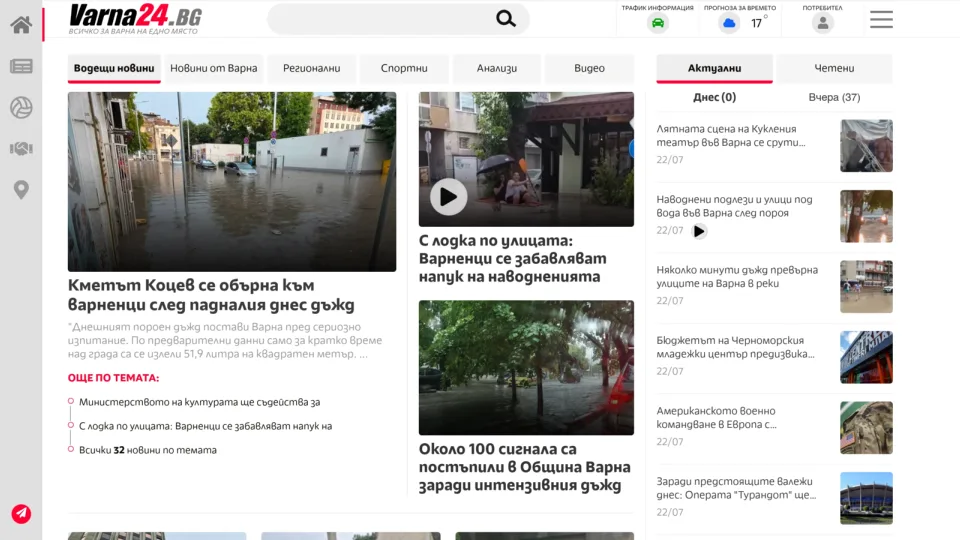Open news Опера Турандот

[736, 487]
